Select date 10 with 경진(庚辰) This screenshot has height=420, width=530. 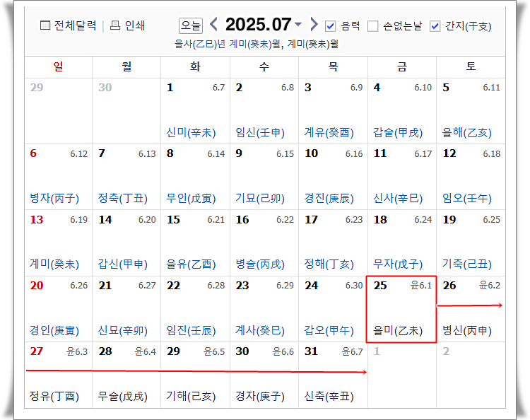(x=334, y=177)
